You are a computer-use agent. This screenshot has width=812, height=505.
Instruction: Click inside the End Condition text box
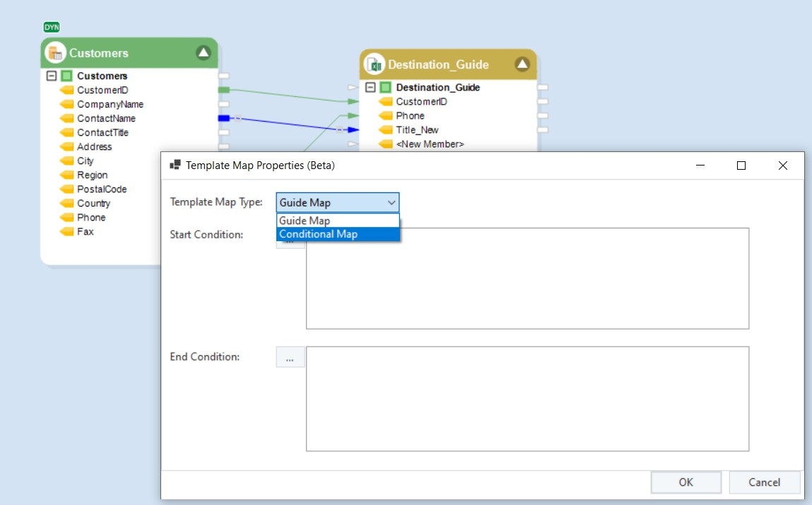[x=526, y=398]
